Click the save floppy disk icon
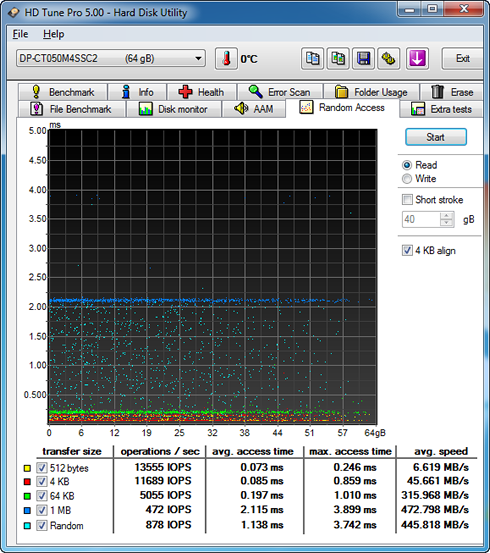 pyautogui.click(x=363, y=59)
